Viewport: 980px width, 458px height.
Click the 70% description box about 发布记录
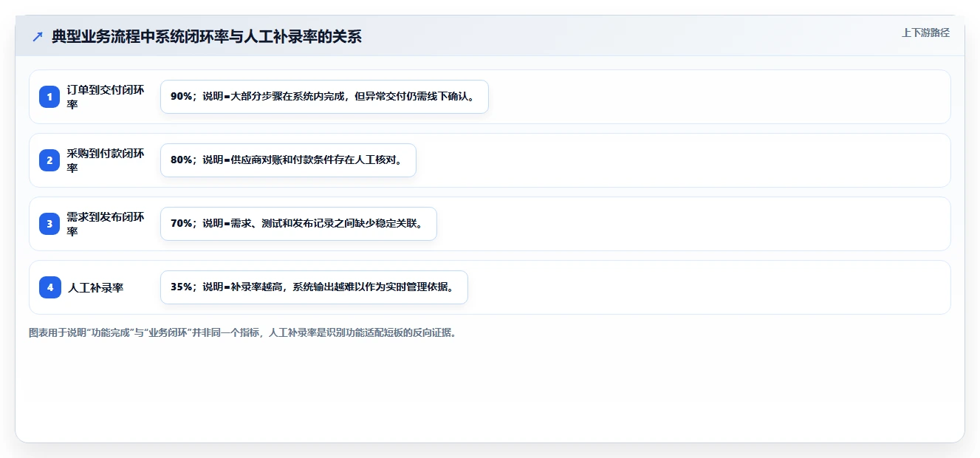298,224
